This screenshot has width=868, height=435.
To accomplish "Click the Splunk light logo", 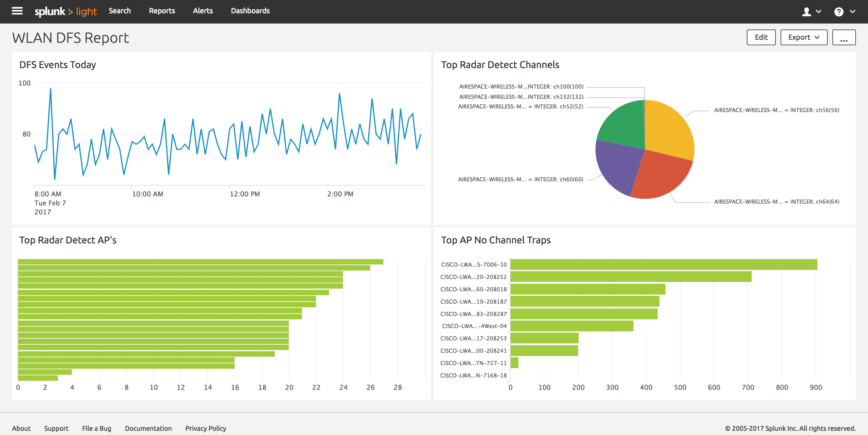I will pyautogui.click(x=66, y=11).
